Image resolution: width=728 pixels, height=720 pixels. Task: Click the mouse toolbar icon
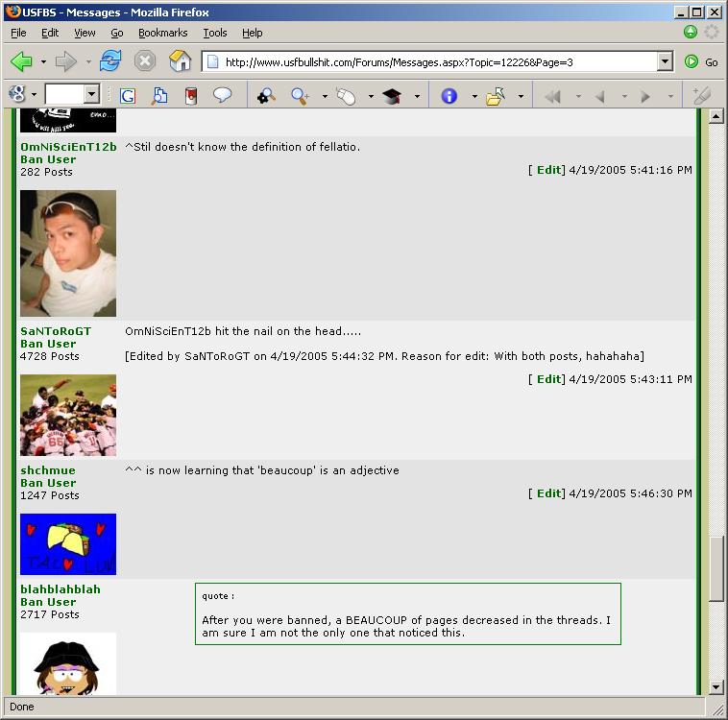click(346, 96)
